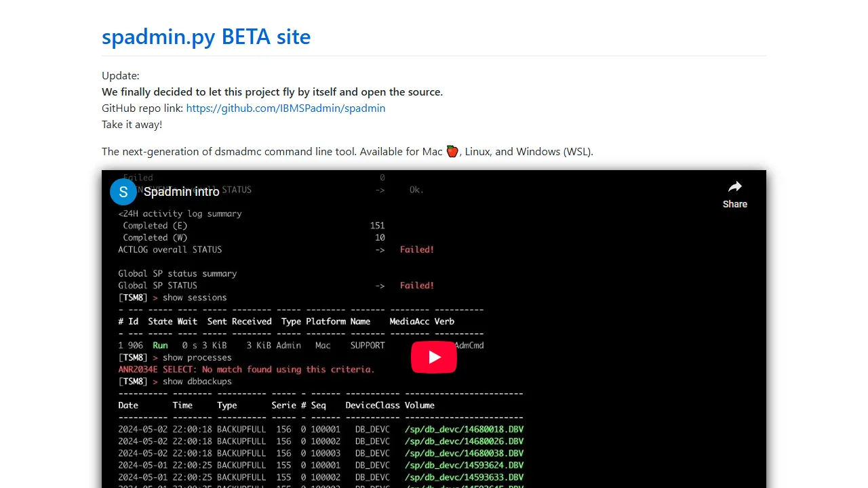Click the apple emoji next to Mac

(x=452, y=151)
